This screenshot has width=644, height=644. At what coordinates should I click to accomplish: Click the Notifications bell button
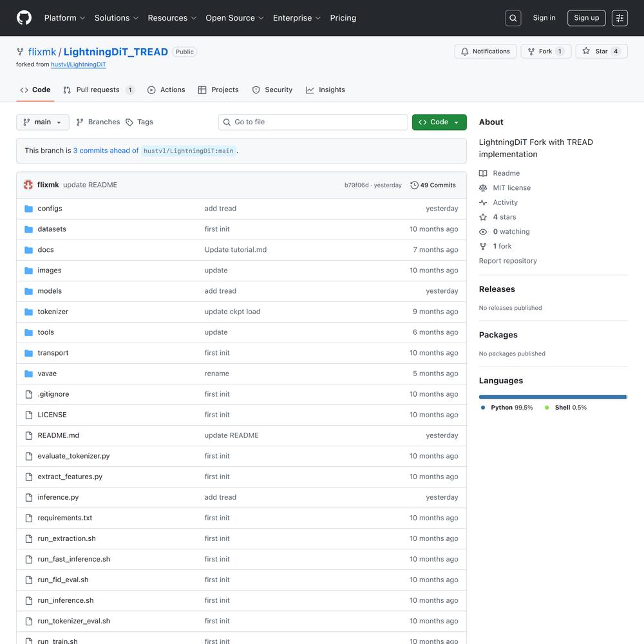point(485,52)
